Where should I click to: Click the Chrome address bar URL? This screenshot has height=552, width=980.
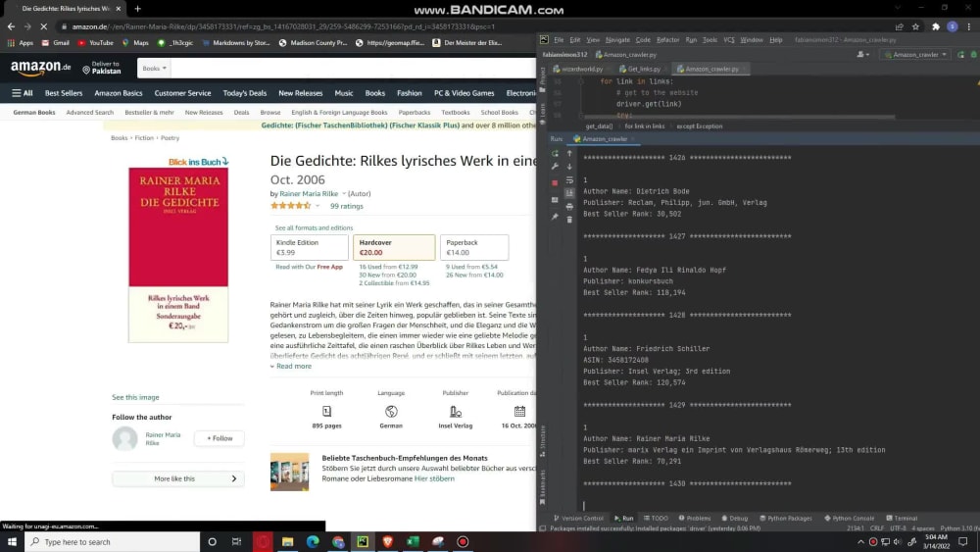[x=283, y=26]
